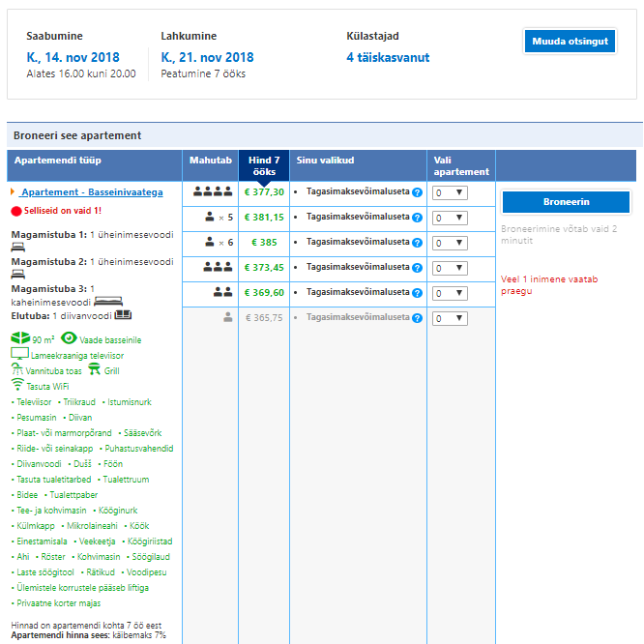This screenshot has height=644, width=644.
Task: Click the grill icon
Action: pyautogui.click(x=94, y=369)
